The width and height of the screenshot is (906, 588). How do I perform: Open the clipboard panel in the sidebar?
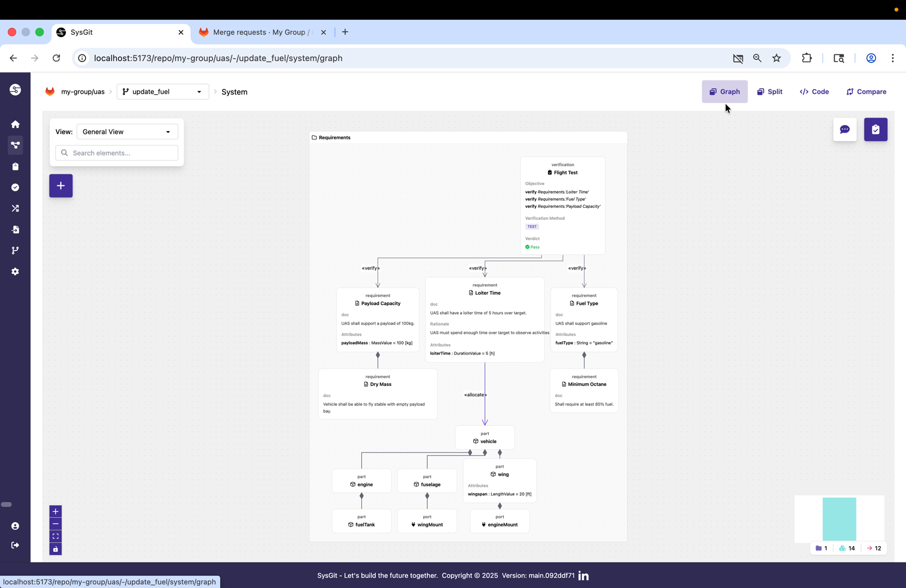pos(15,167)
